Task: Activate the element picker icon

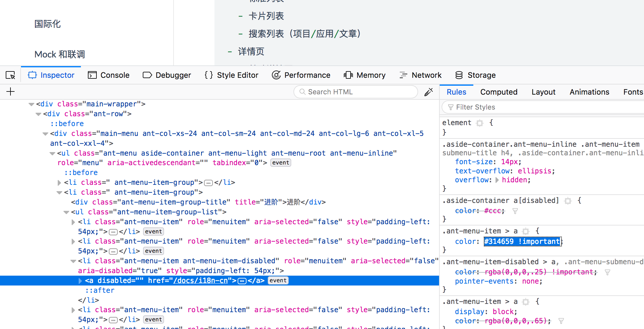Action: (x=10, y=75)
